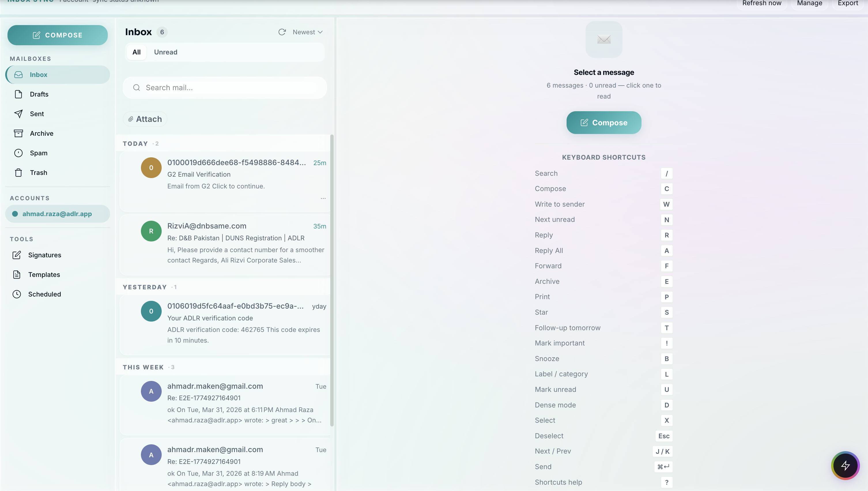This screenshot has height=491, width=868.
Task: Open the Trash folder
Action: pos(38,172)
